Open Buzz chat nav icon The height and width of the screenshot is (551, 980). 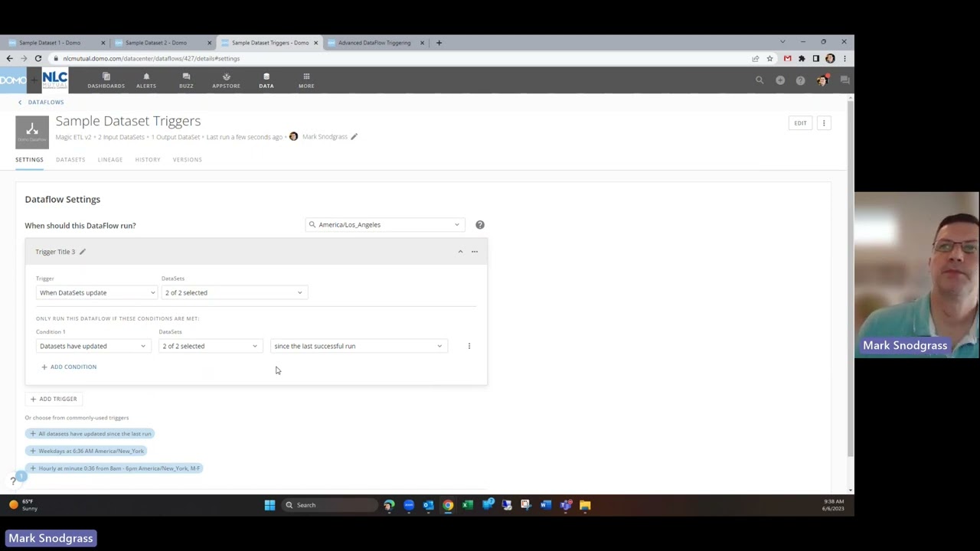[x=186, y=80]
